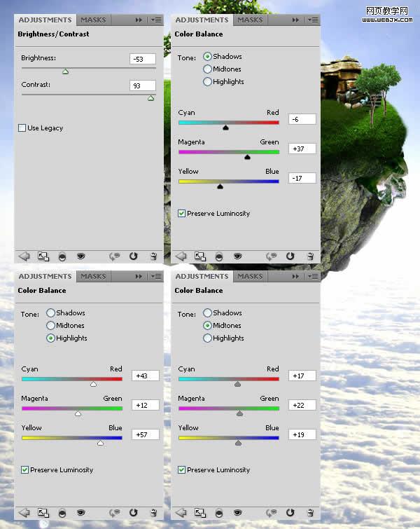
Task: View previous state icon in Shadows Color Balance panel
Action: 272,256
